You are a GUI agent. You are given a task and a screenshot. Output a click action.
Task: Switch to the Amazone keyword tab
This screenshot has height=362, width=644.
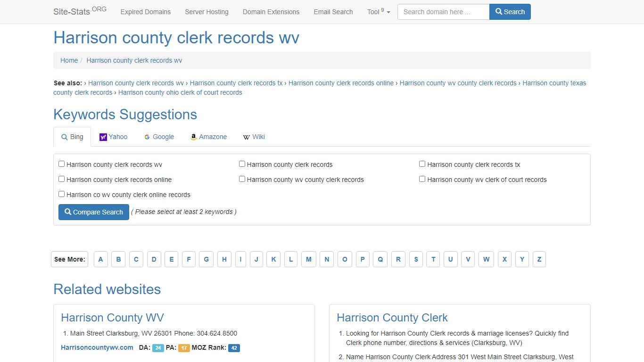click(209, 137)
